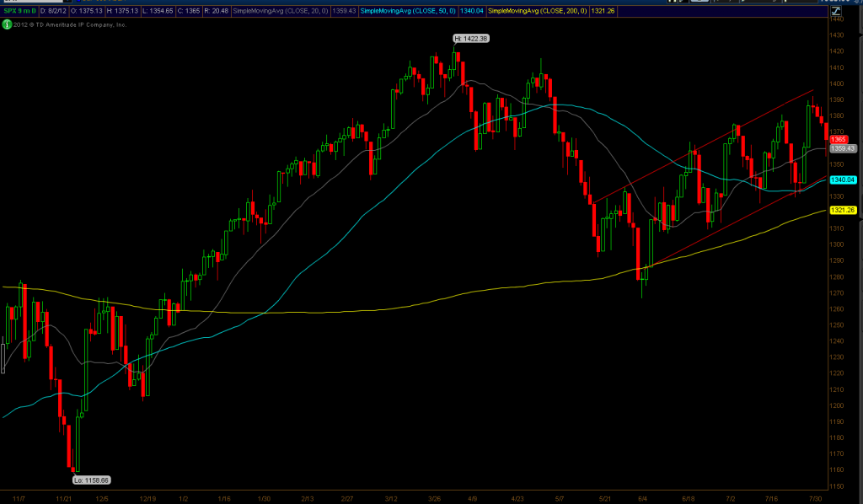Click the SPX 9 m D symbol label
This screenshot has width=863, height=504.
[x=20, y=11]
